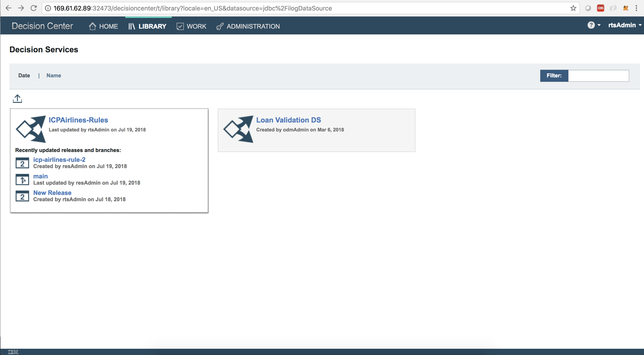Click the New Release release icon
This screenshot has height=355, width=644.
[22, 196]
